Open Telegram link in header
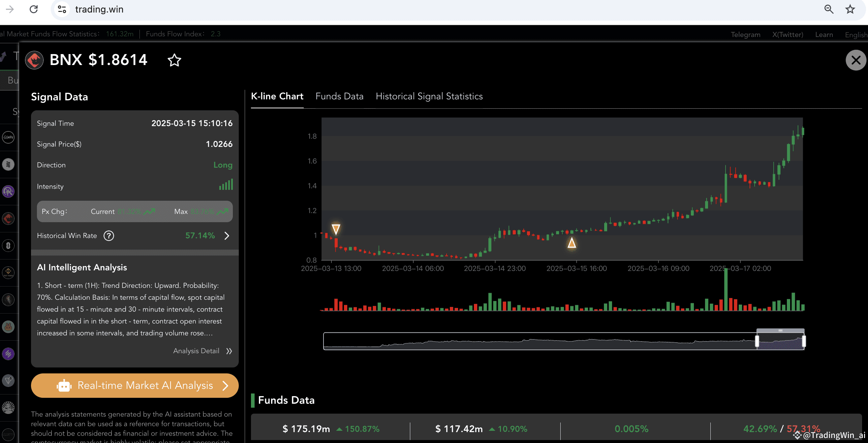 (745, 34)
